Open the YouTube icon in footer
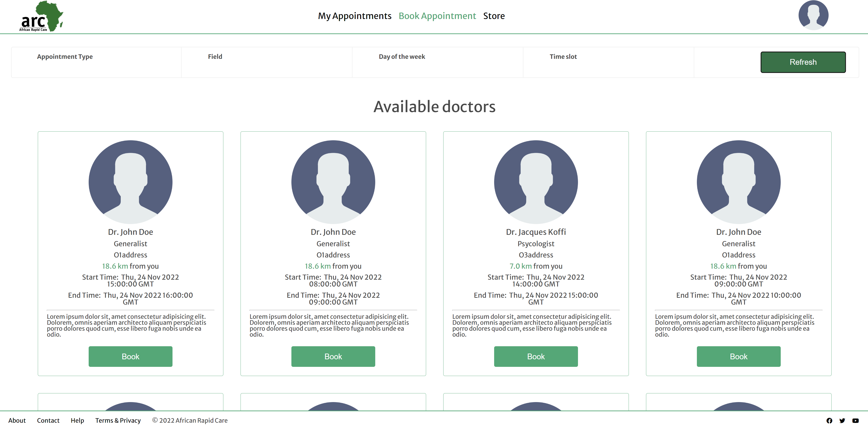This screenshot has height=430, width=868. coord(856,421)
